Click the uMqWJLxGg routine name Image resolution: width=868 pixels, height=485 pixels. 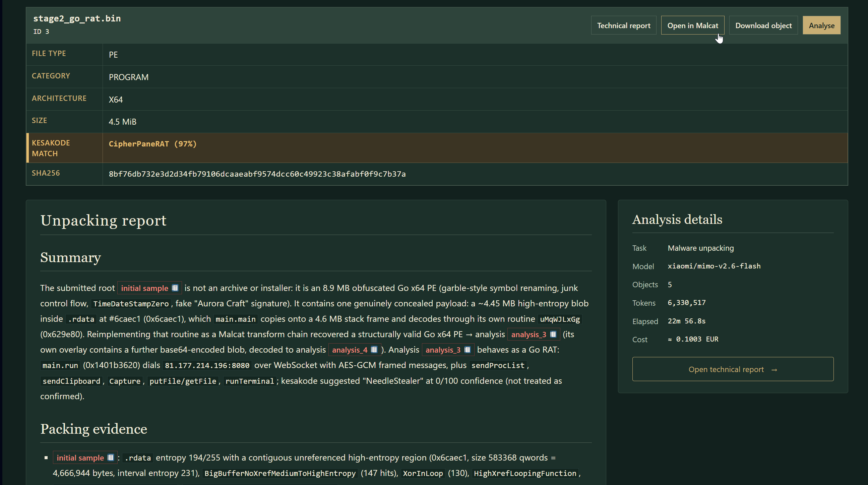click(x=560, y=319)
